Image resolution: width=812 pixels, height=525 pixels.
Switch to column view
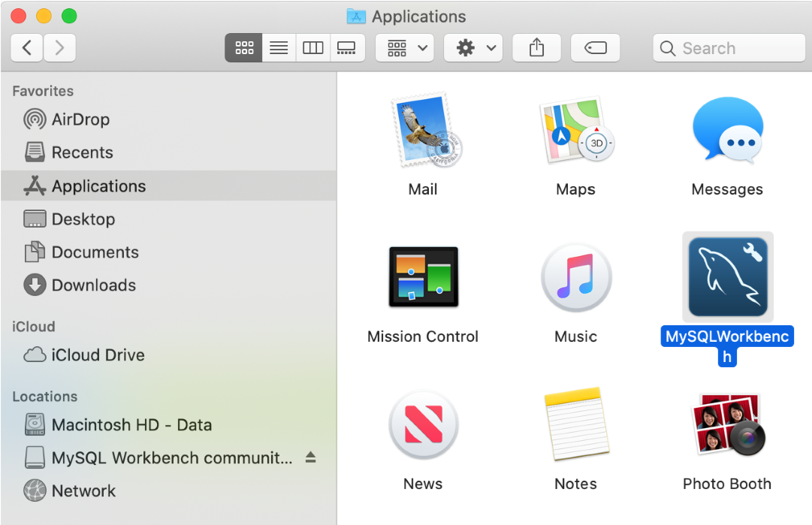pos(312,47)
